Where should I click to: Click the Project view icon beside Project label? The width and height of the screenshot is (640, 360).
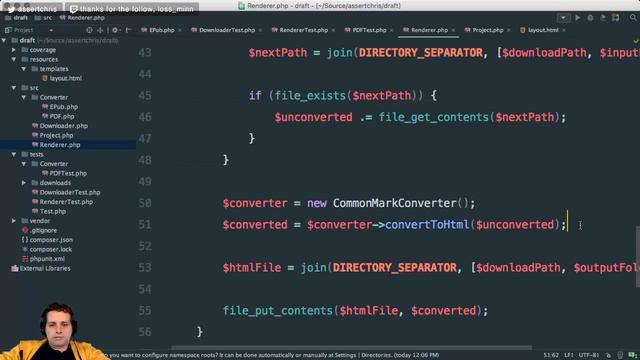tap(8, 30)
